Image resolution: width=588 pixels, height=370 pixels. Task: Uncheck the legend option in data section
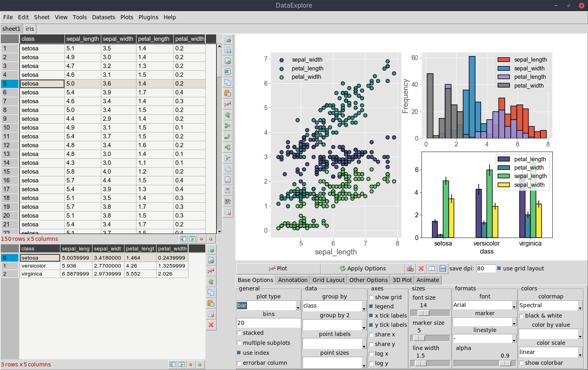(x=371, y=306)
